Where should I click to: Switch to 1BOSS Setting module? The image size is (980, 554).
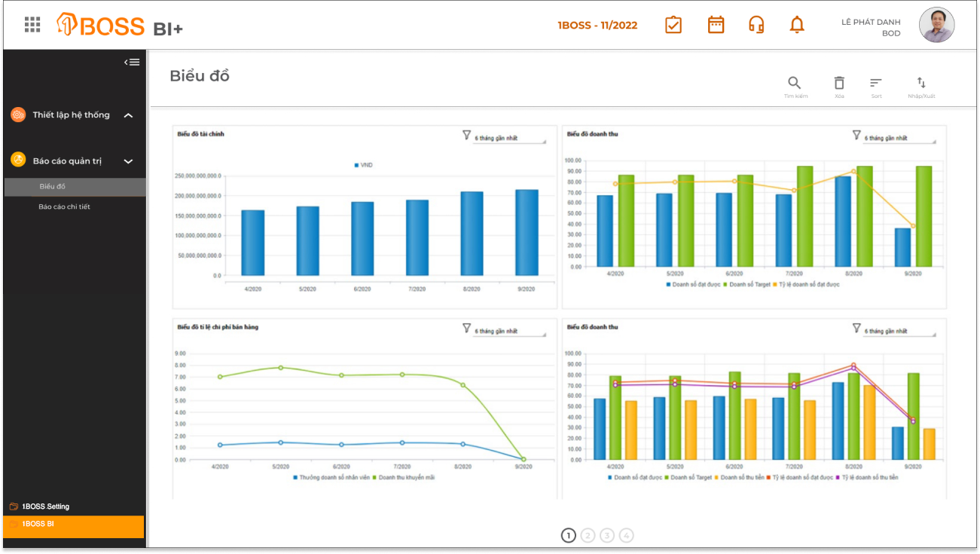[46, 507]
